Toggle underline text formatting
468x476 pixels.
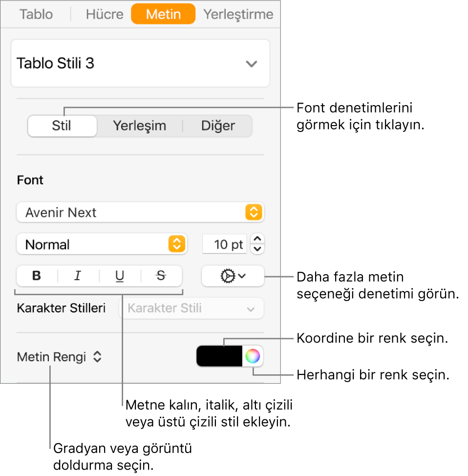(120, 276)
